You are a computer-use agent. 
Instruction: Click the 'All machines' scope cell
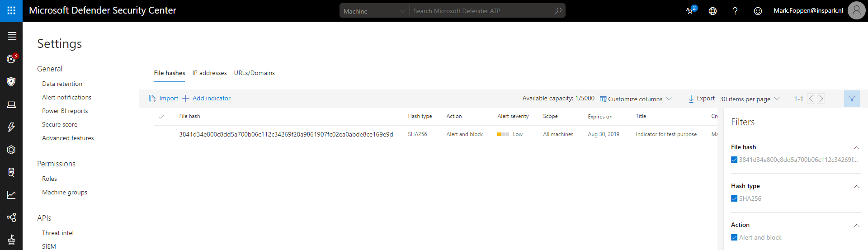tap(558, 134)
